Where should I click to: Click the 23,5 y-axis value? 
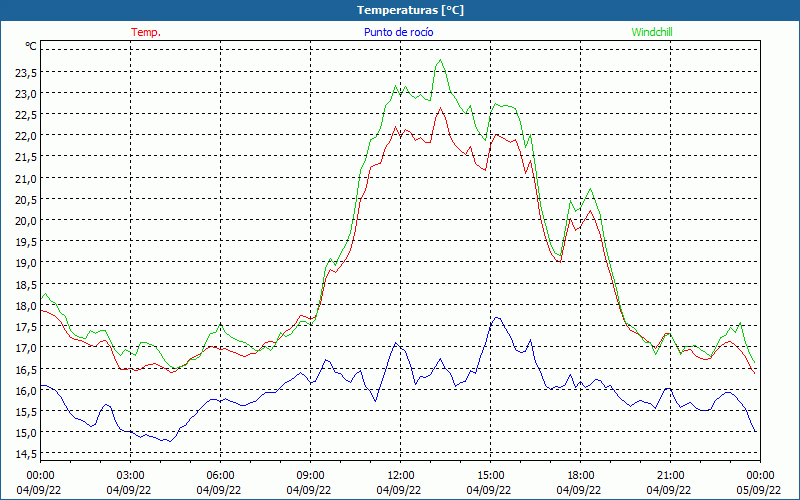(x=26, y=73)
